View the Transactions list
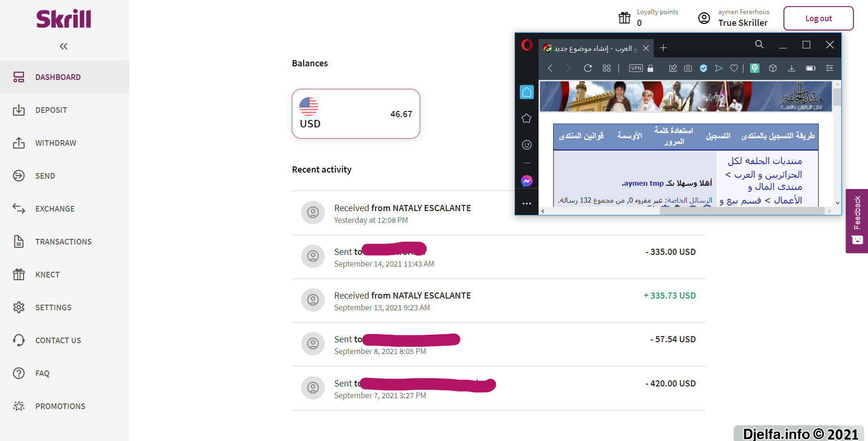868x441 pixels. (x=63, y=242)
